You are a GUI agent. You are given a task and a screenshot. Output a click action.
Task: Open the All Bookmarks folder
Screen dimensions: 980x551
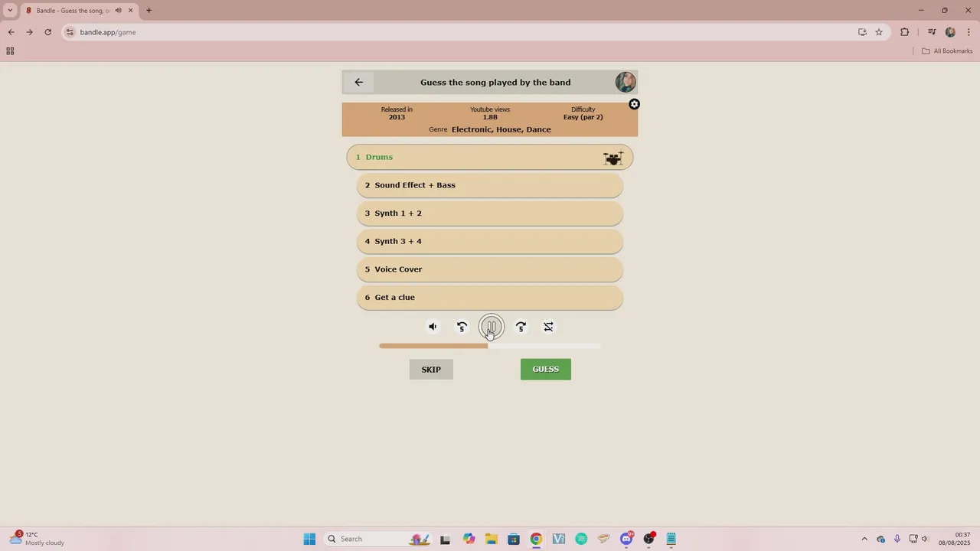point(947,51)
